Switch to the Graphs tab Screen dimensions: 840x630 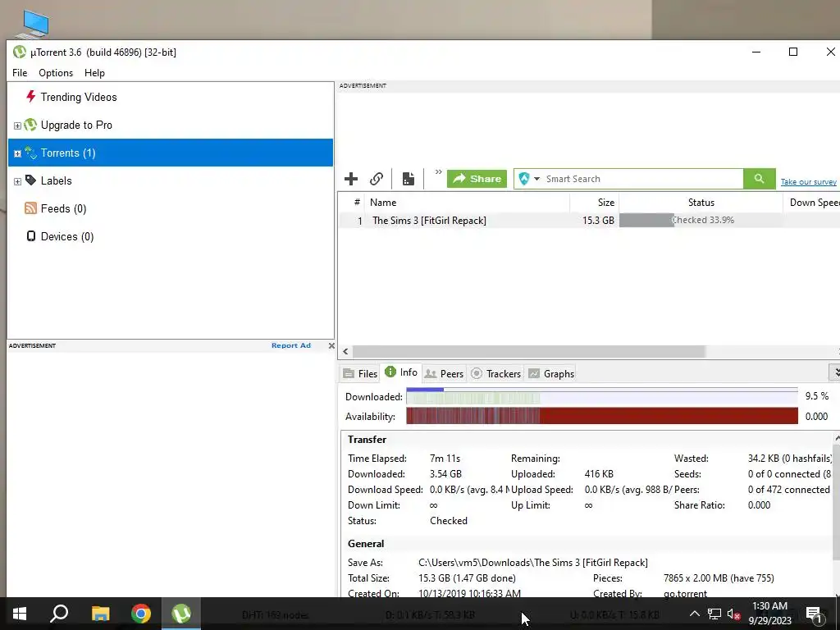551,374
